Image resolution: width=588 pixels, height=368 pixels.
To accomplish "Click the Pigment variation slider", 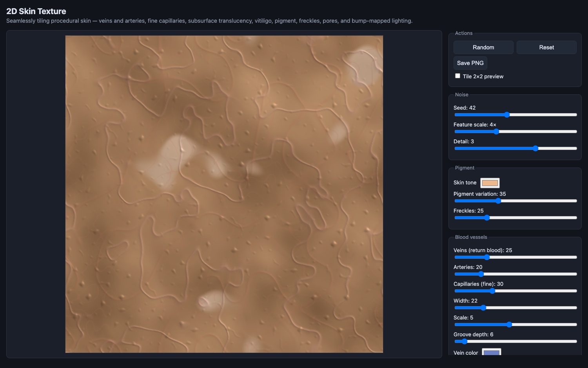I will pos(515,201).
